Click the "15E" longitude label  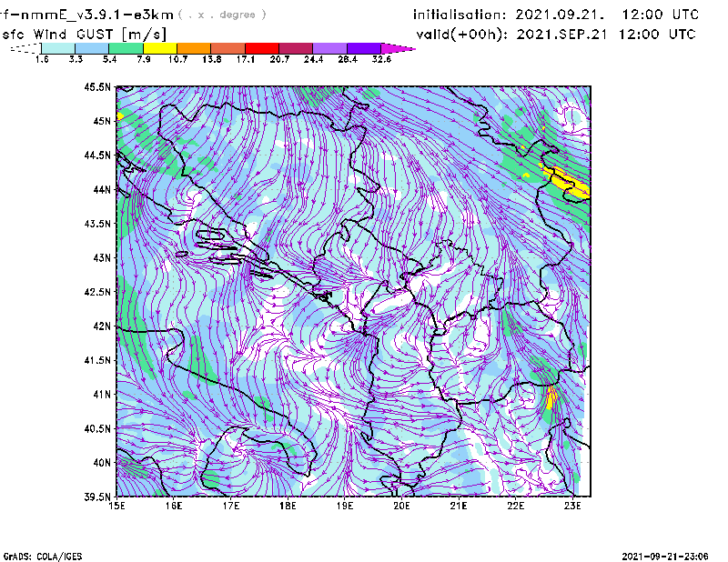coord(116,506)
